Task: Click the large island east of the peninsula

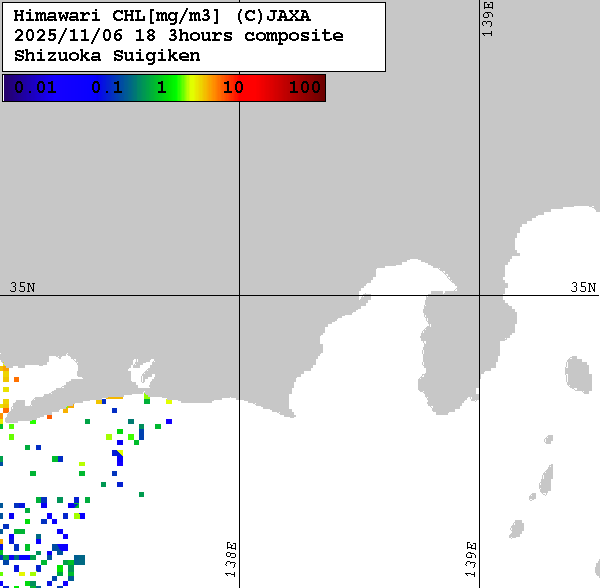Action: pos(579,374)
